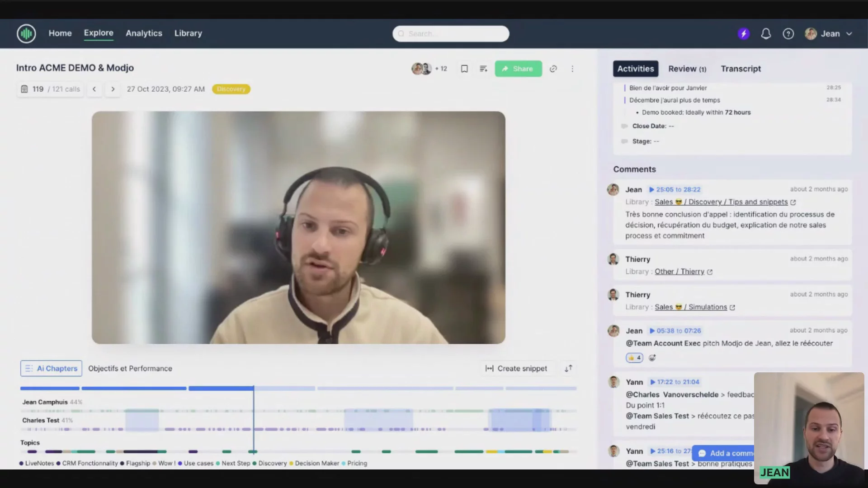The width and height of the screenshot is (868, 488).
Task: Toggle the Use cases topic legend
Action: (x=196, y=463)
